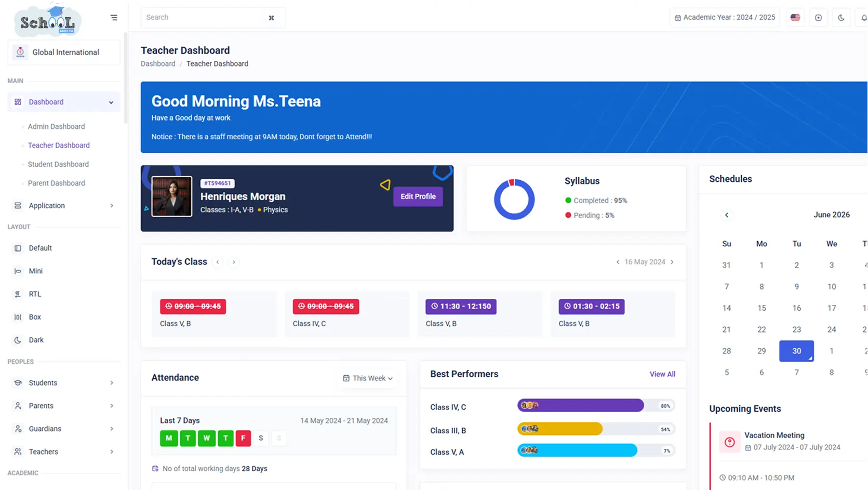Viewport: 868px width, 490px height.
Task: Click the green M attendance day badge
Action: pos(169,438)
